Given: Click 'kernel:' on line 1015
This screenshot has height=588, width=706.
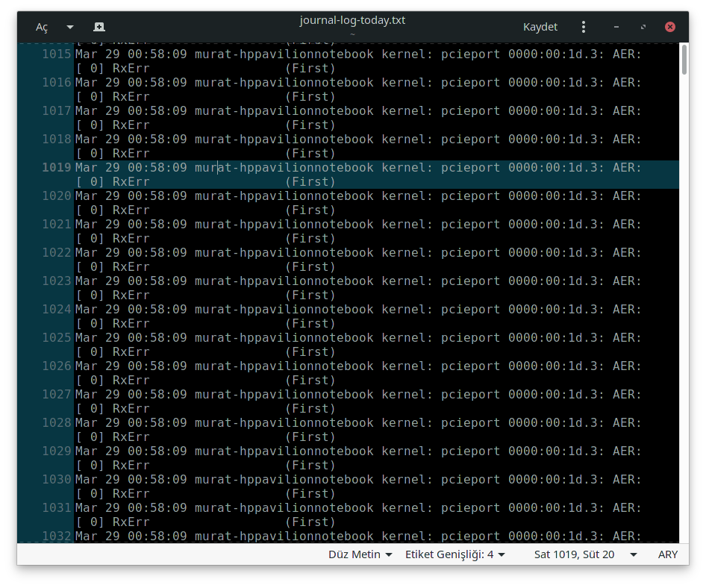Looking at the screenshot, I should pyautogui.click(x=407, y=54).
